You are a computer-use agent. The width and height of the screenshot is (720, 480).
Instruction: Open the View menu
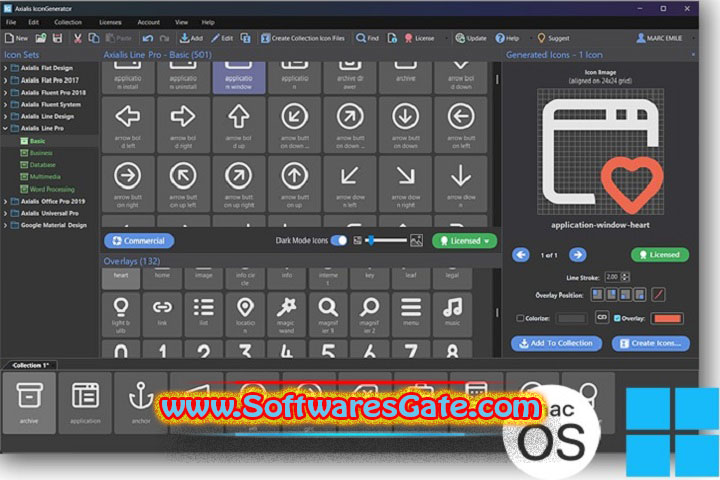[x=181, y=22]
